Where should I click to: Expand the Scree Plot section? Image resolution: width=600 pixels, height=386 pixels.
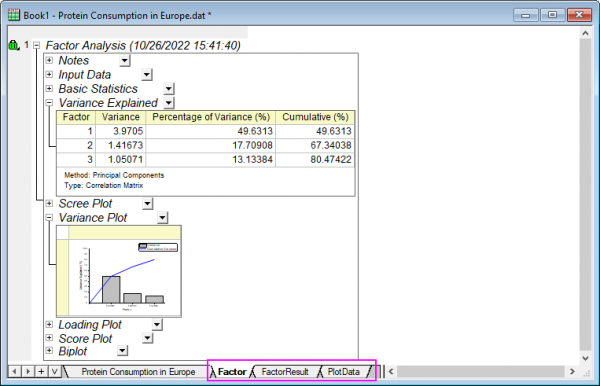tap(49, 203)
